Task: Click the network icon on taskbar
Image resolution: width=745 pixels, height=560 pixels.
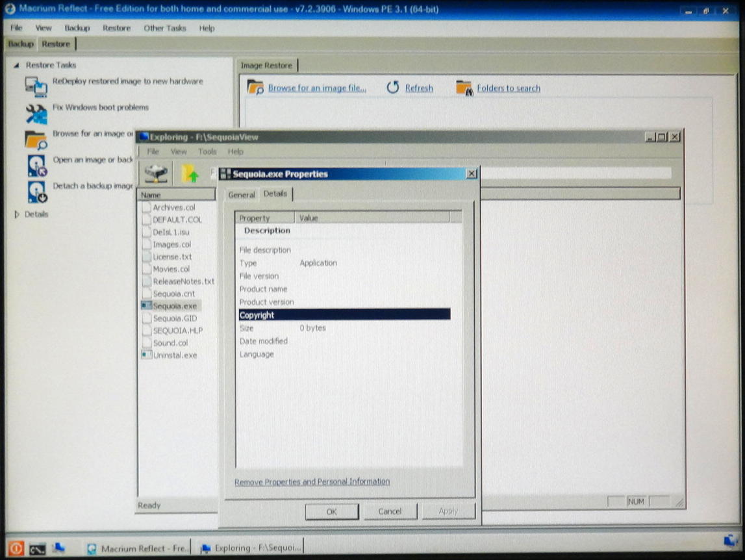Action: (x=59, y=548)
